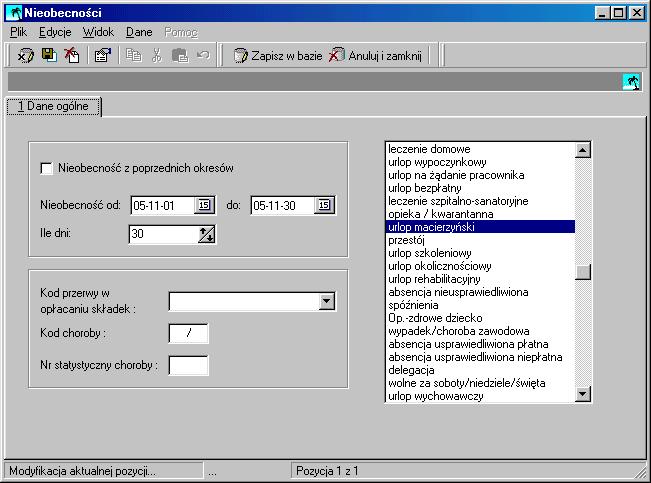
Task: Select 'urlop szkoleniowy' in the list
Action: coord(480,253)
